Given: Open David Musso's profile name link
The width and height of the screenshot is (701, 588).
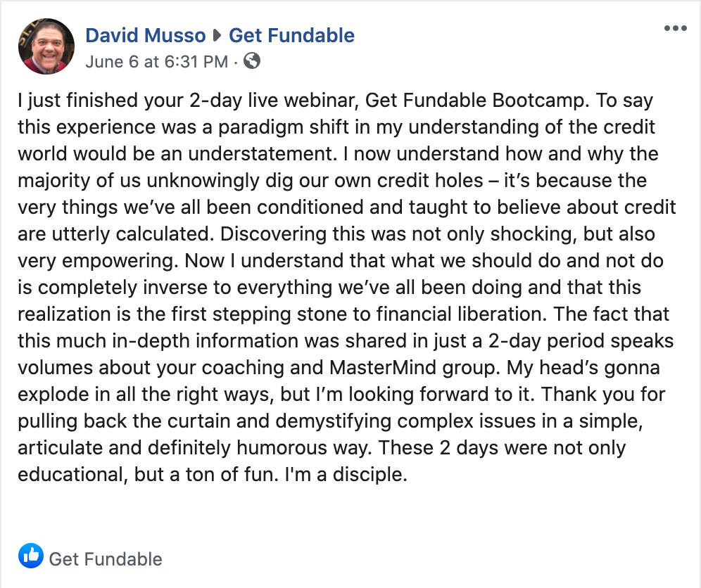Looking at the screenshot, I should 145,35.
